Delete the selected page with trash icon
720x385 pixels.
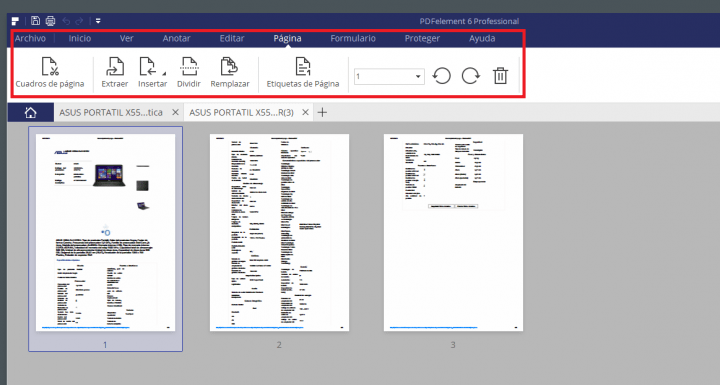pos(500,76)
